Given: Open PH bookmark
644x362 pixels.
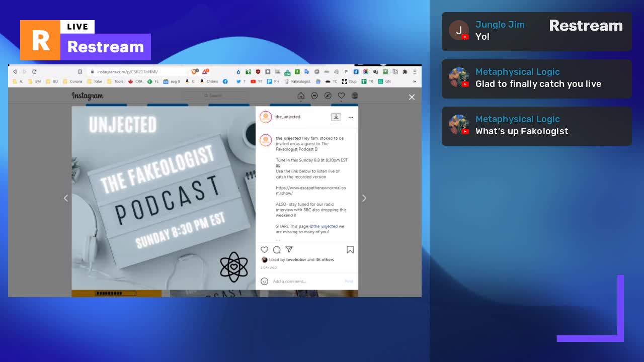Looking at the screenshot, I should (273, 81).
